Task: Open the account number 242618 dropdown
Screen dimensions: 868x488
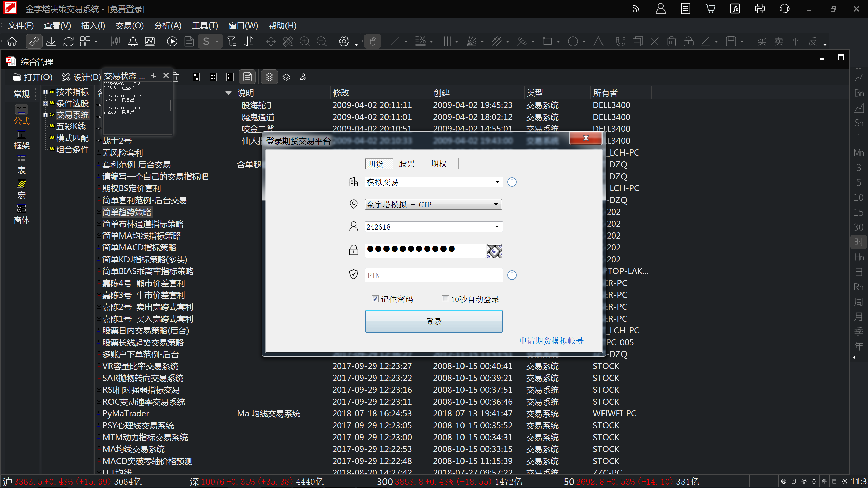Action: point(497,227)
